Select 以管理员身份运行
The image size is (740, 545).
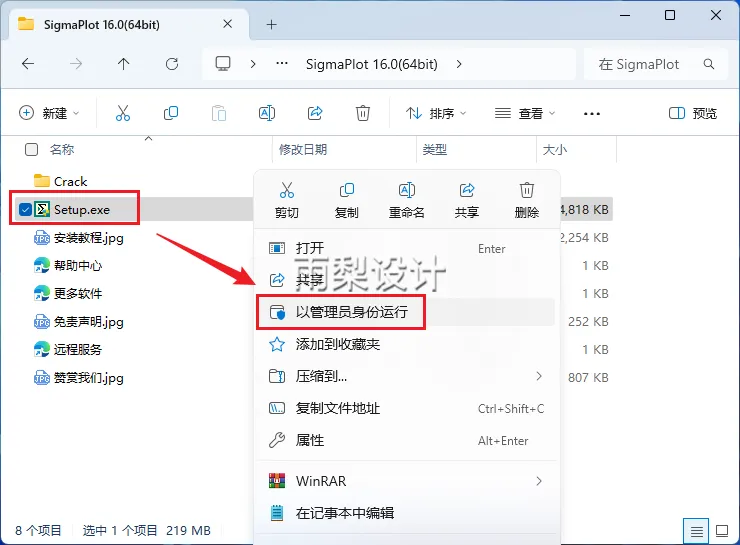click(406, 312)
